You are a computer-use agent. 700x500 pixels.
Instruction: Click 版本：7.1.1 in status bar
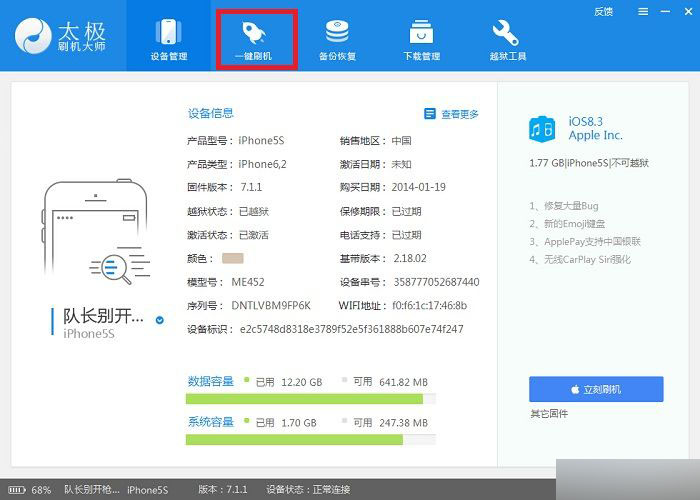click(x=222, y=489)
